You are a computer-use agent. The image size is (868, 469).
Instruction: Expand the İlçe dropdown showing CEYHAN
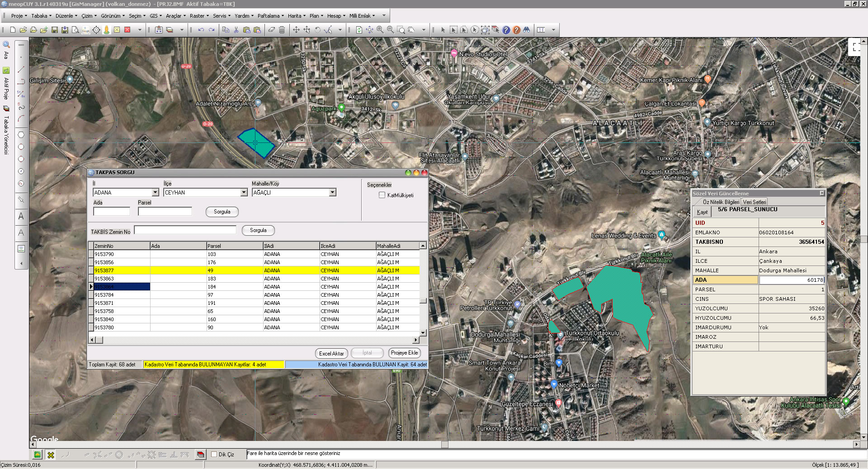[x=244, y=193]
